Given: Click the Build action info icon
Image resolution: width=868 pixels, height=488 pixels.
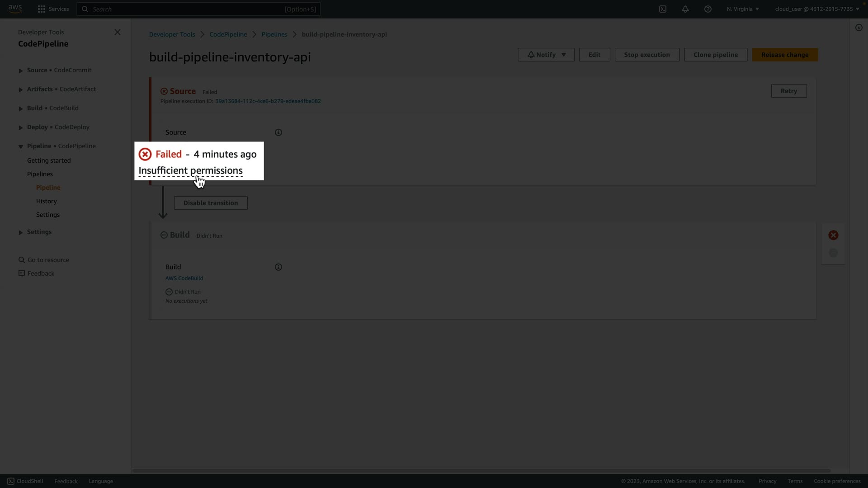Looking at the screenshot, I should coord(278,267).
